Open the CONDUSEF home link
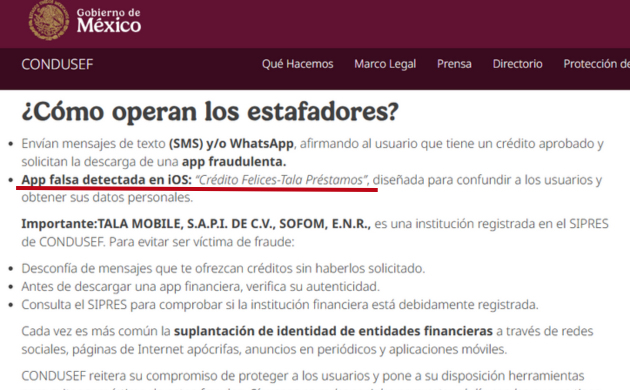Screen dimensions: 630x390 [x=57, y=64]
